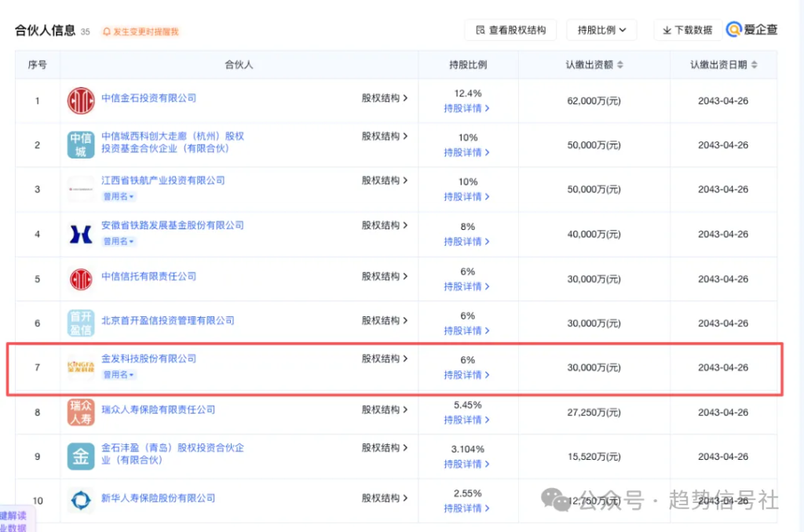Click the KINGFA logo for 金发科技
Viewport: 804px width, 532px height.
pyautogui.click(x=81, y=367)
